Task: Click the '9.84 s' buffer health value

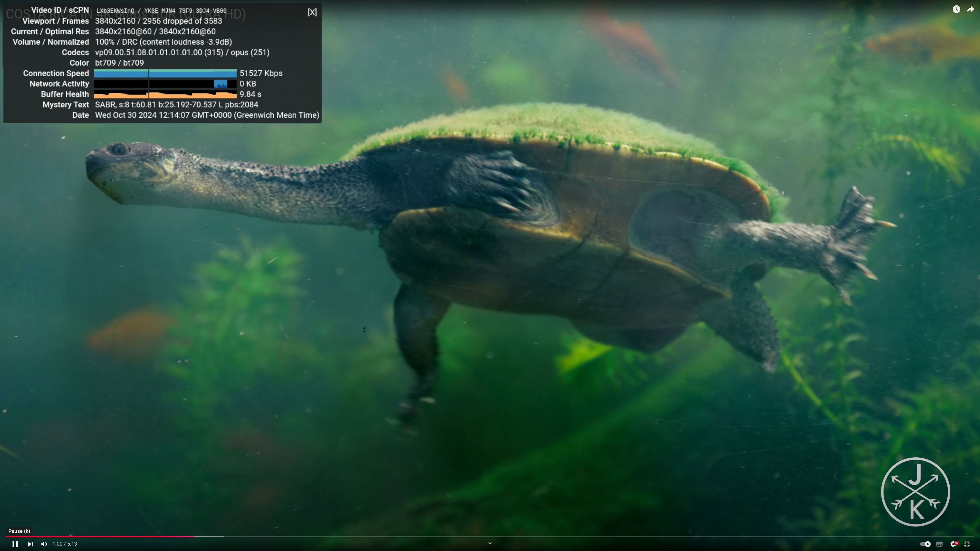Action: pyautogui.click(x=250, y=94)
